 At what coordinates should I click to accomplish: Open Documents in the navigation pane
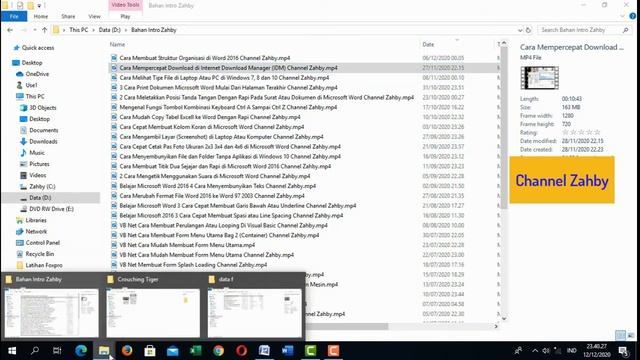44,130
